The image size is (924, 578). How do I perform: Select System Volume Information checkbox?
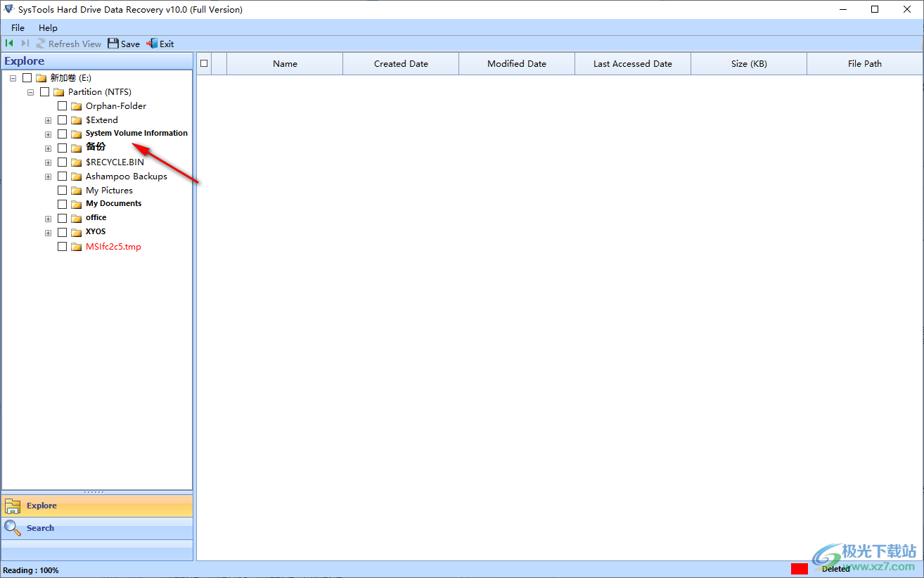(x=63, y=134)
